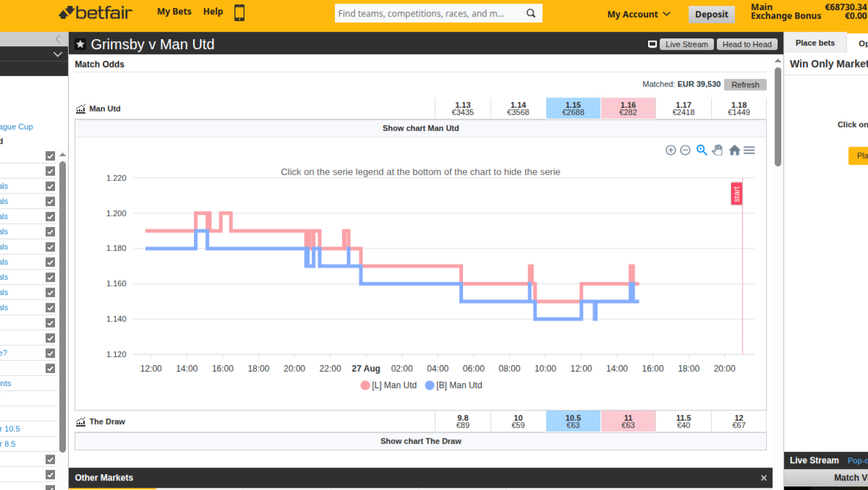Viewport: 868px width, 490px height.
Task: Lay The Draw at 11
Action: [x=629, y=421]
